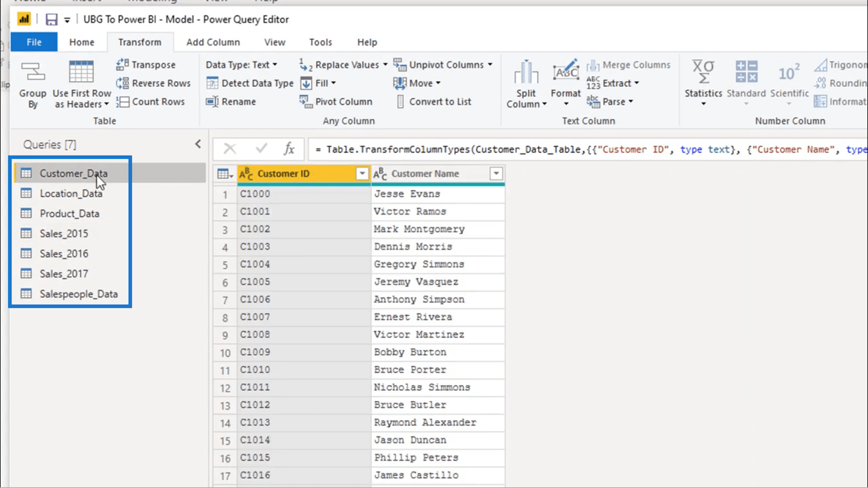Click the Customer ID column header
Viewport: 868px width, 488px height.
pos(304,174)
